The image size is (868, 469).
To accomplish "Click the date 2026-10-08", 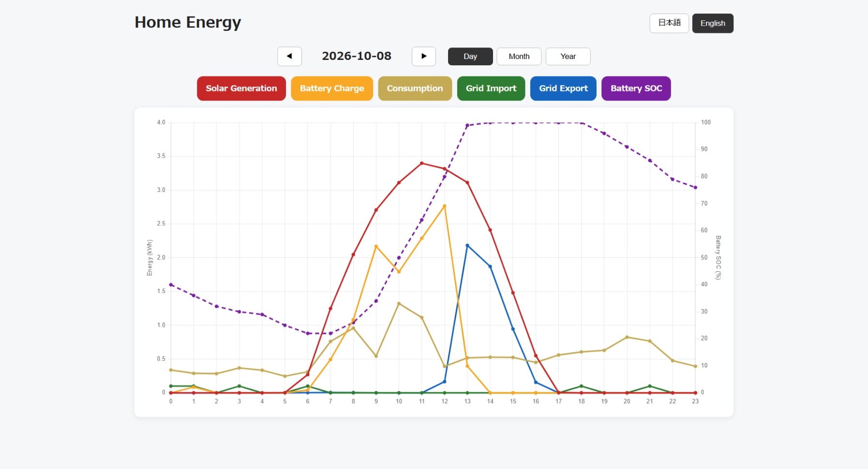I will point(357,56).
